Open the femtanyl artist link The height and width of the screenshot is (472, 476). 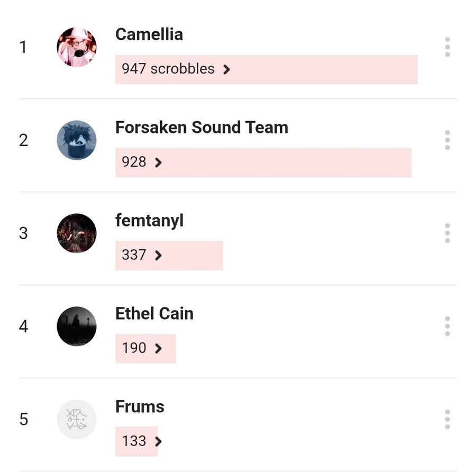[x=149, y=221]
